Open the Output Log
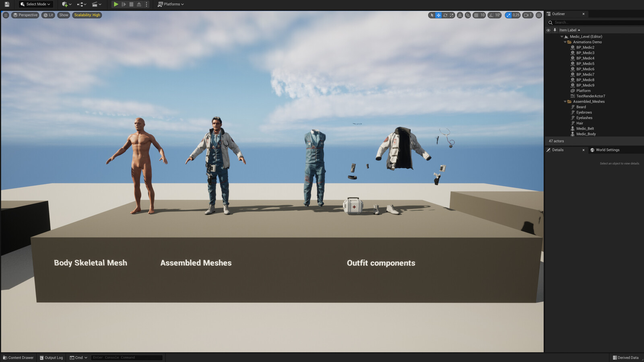 tap(51, 358)
